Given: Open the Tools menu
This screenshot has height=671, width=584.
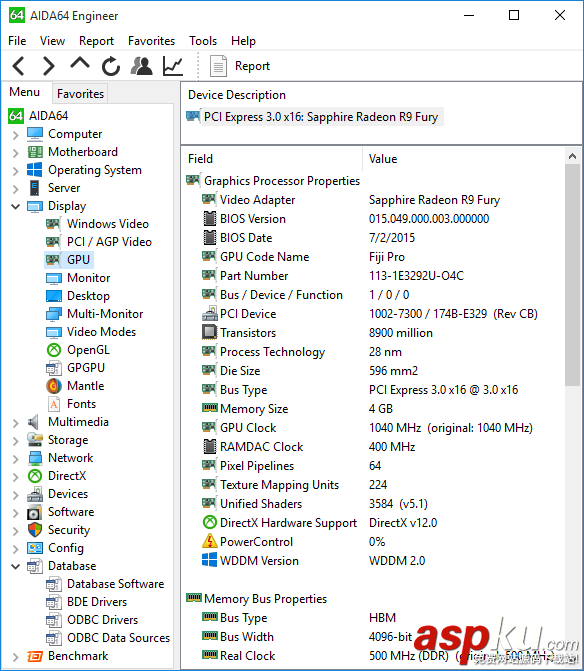Looking at the screenshot, I should coord(203,41).
